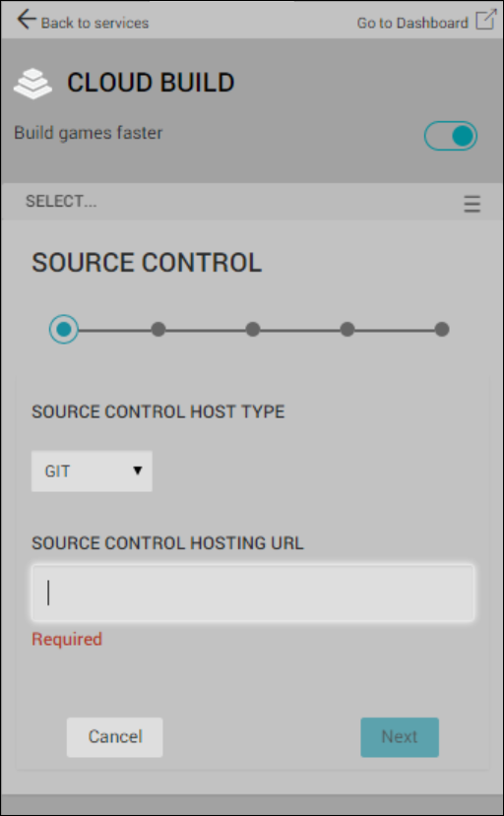504x816 pixels.
Task: Click the Next button
Action: coord(400,737)
